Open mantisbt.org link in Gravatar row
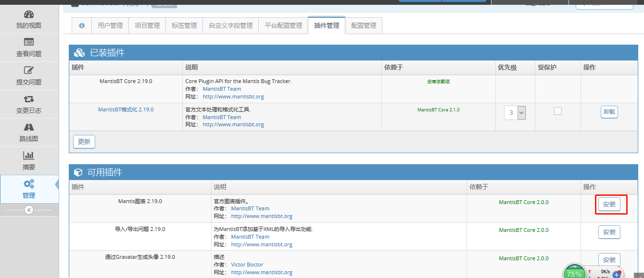The height and width of the screenshot is (278, 644). point(262,272)
